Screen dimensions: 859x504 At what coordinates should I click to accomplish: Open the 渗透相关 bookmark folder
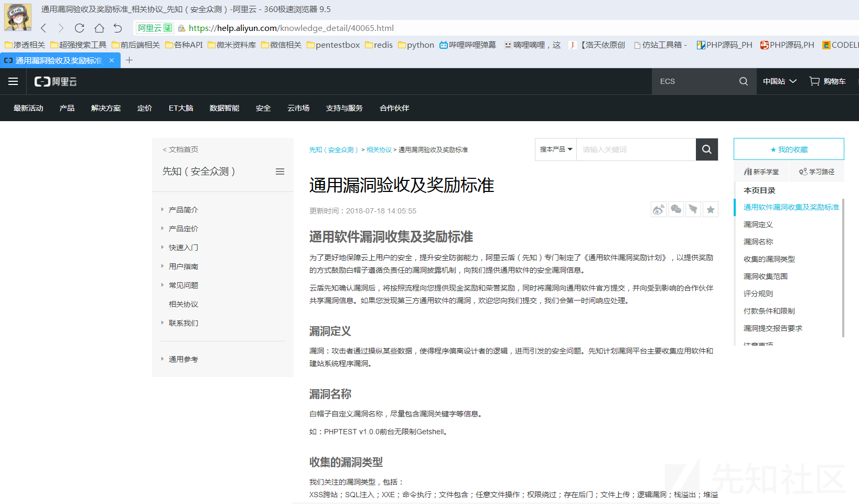coord(25,45)
